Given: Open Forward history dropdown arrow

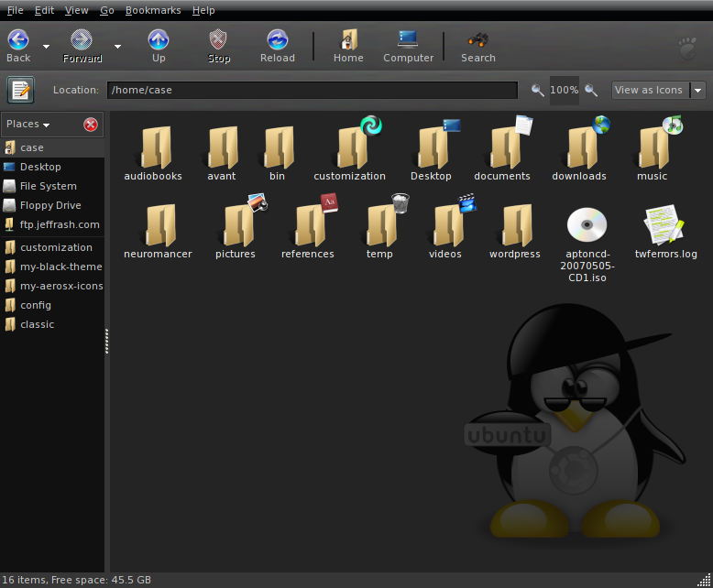Looking at the screenshot, I should pos(117,47).
